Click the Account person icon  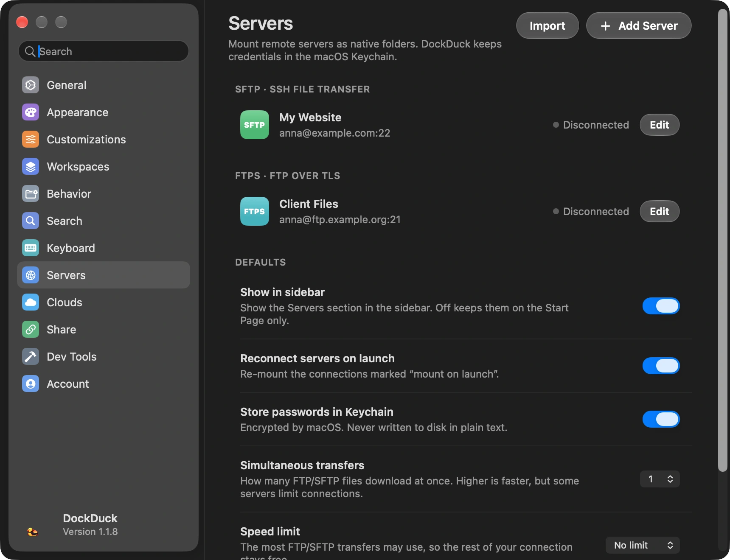[31, 384]
